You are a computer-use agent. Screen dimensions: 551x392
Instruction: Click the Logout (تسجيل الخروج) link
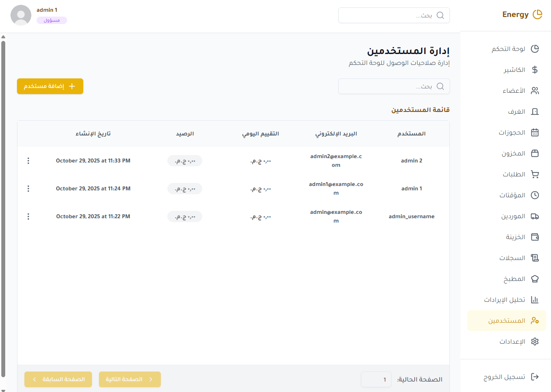pos(511,377)
